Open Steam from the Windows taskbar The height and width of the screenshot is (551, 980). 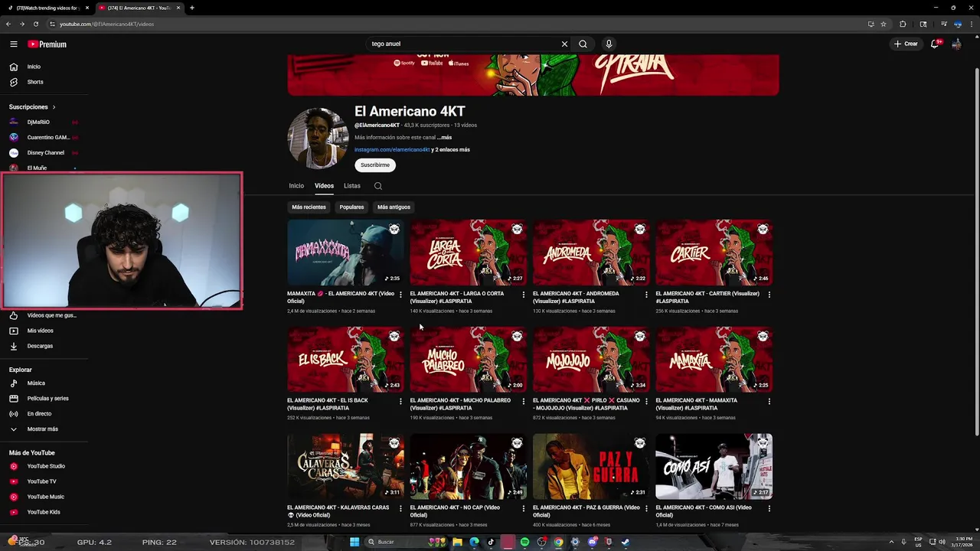626,542
